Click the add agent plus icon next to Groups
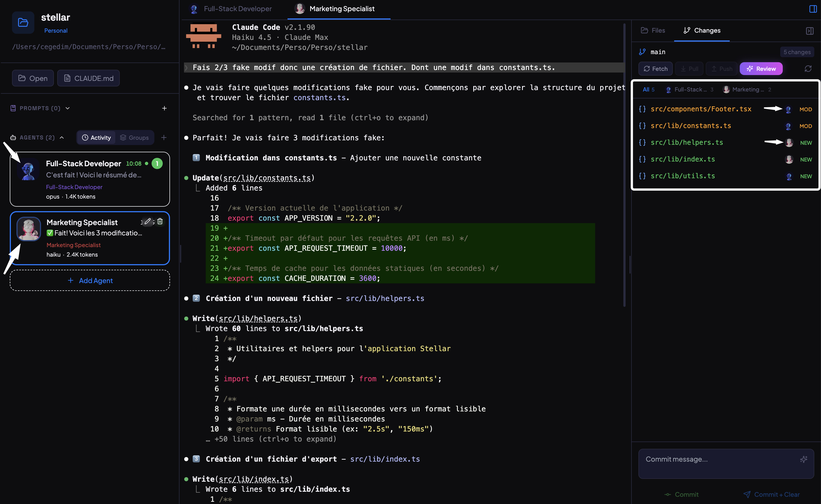 point(164,137)
